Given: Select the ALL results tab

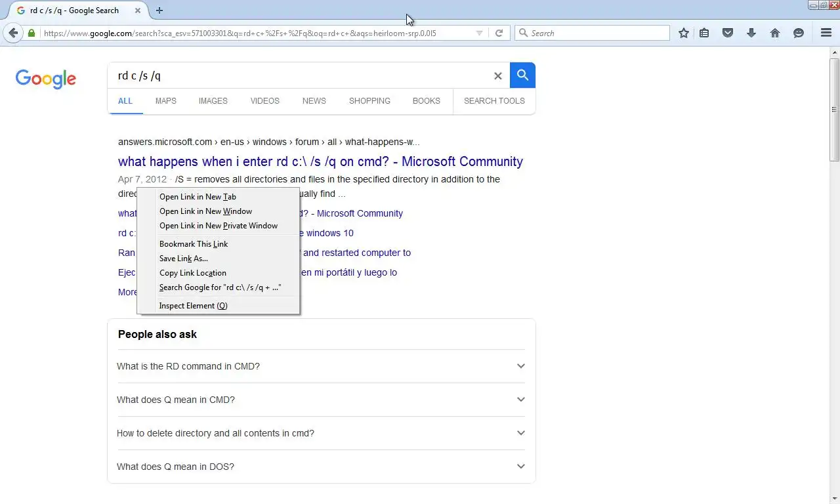Looking at the screenshot, I should coord(125,101).
